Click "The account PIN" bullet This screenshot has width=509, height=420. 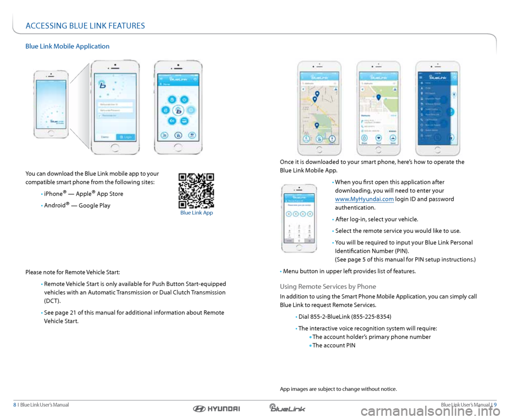[x=334, y=345]
